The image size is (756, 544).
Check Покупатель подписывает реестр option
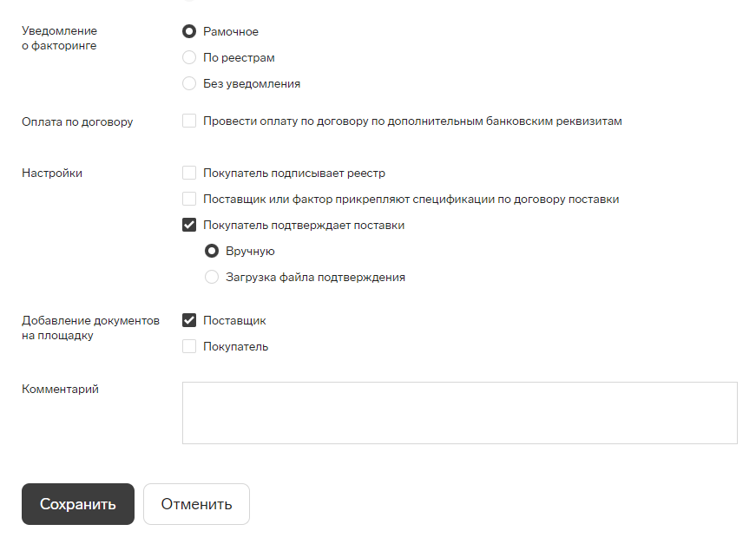click(189, 173)
